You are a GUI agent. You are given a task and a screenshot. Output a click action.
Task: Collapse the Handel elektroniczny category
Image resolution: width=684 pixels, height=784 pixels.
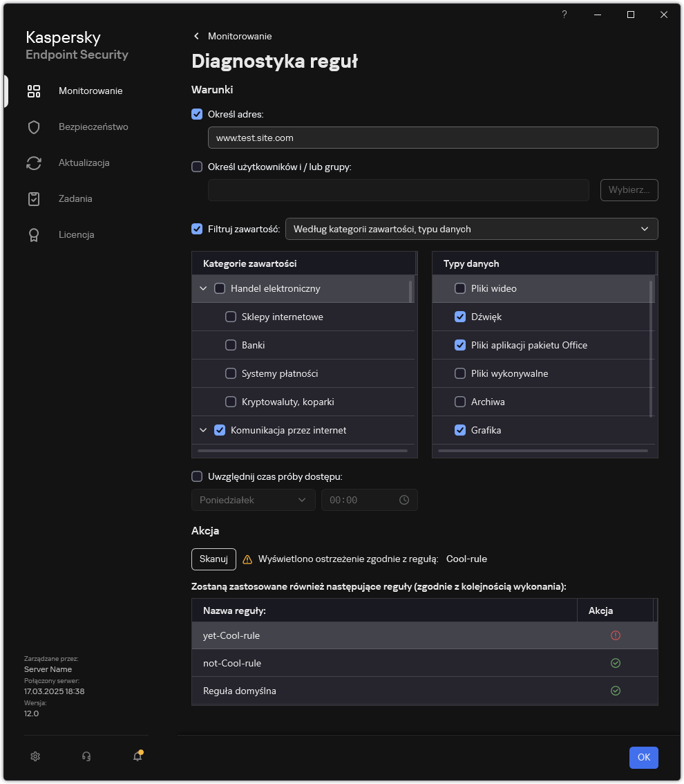point(203,288)
